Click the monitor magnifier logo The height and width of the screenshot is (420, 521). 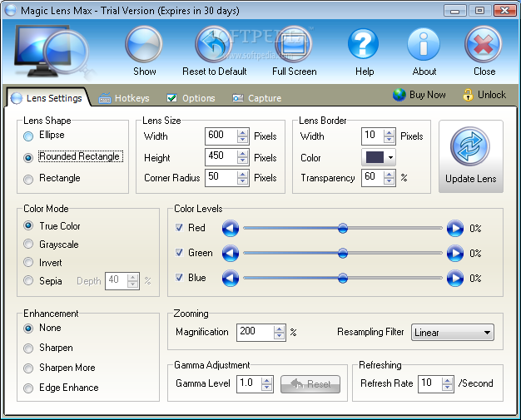53,53
